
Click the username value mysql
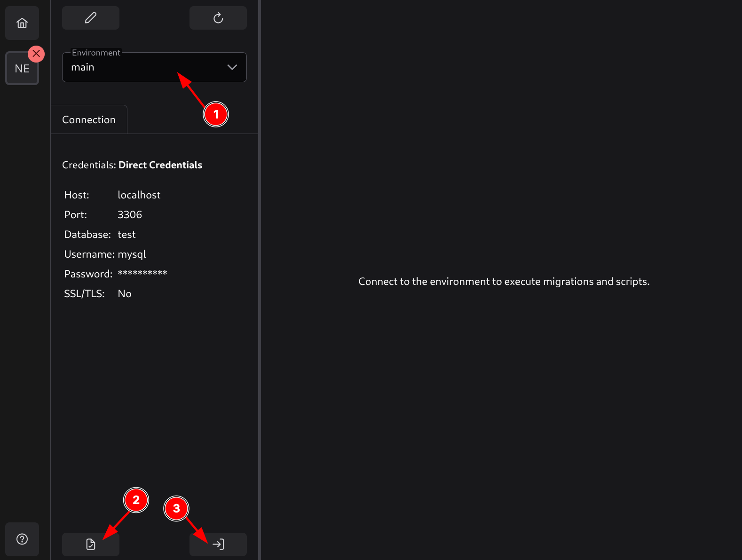[x=132, y=254]
